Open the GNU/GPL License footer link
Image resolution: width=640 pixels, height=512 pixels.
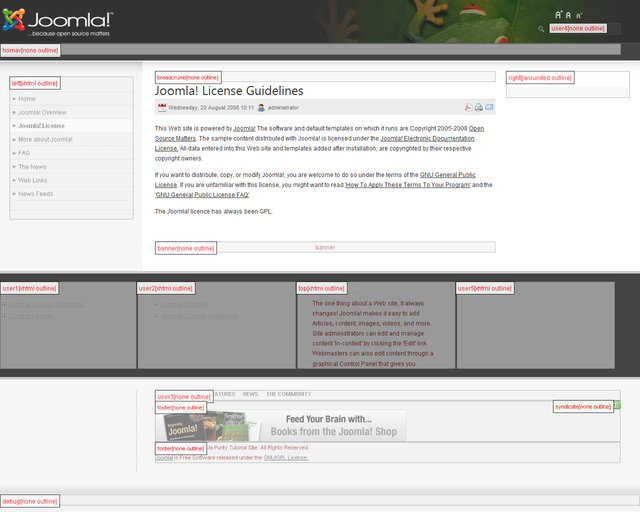pyautogui.click(x=286, y=458)
